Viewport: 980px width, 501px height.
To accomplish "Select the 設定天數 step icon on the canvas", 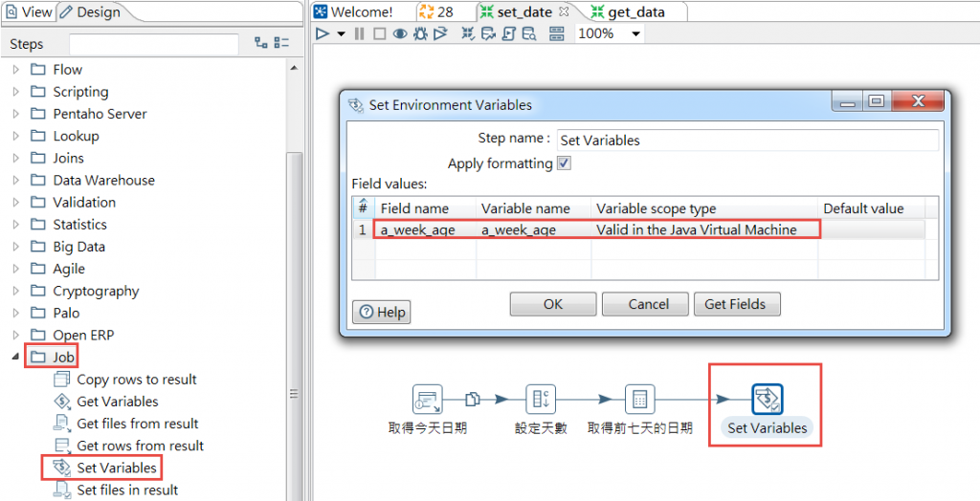I will (541, 400).
